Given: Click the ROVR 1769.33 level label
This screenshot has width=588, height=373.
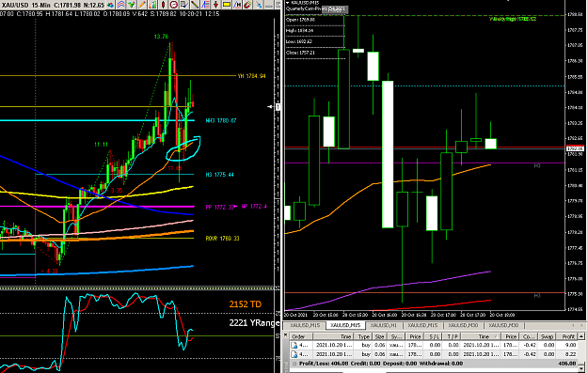Looking at the screenshot, I should [222, 239].
